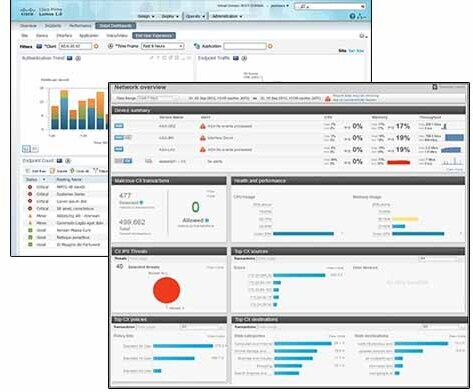The height and width of the screenshot is (392, 473).
Task: Click the search box in Cisco Prime header
Action: [x=329, y=6]
